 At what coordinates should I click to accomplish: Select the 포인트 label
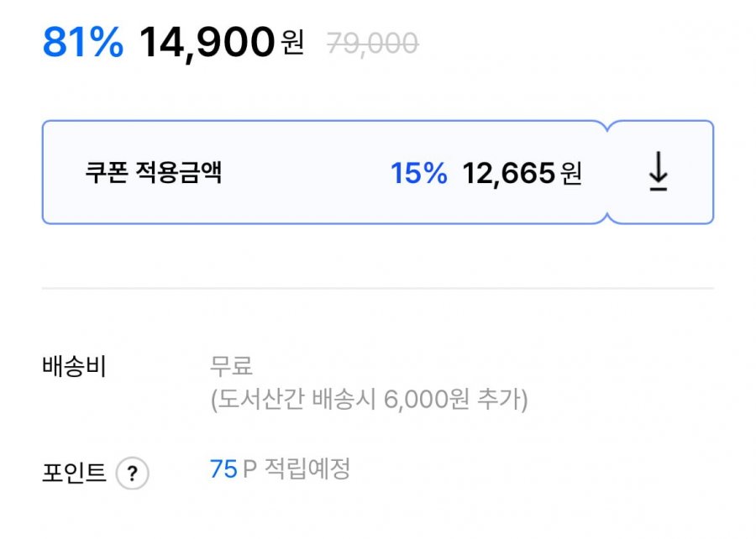[74, 474]
